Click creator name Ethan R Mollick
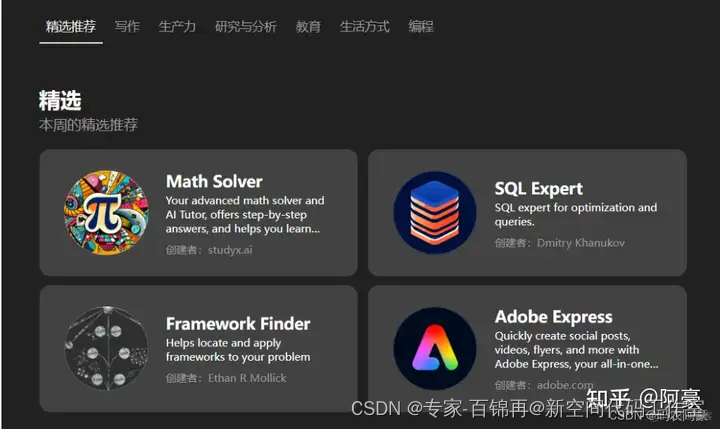Viewport: 720px width, 429px height. tap(247, 378)
